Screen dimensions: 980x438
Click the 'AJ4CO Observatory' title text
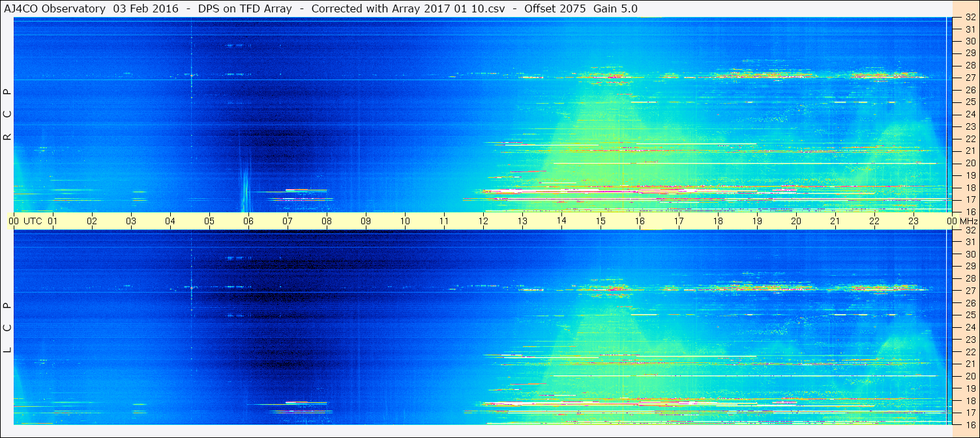pos(56,8)
